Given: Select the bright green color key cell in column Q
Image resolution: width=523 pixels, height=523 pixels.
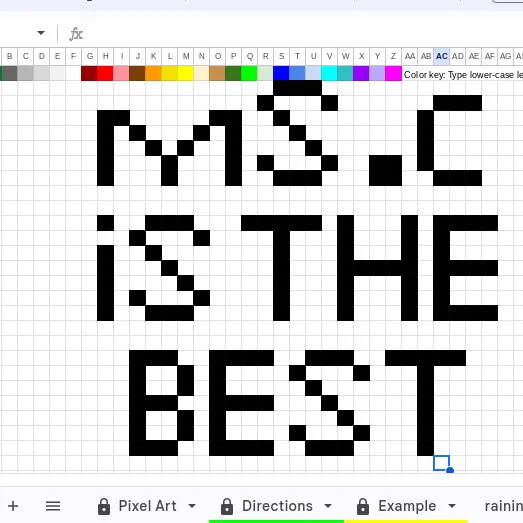Looking at the screenshot, I should 249,74.
